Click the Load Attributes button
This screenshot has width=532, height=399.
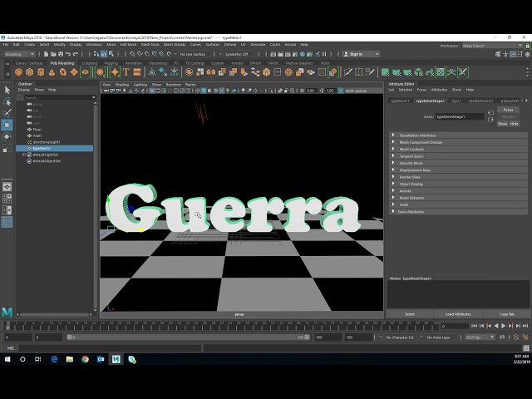point(458,314)
